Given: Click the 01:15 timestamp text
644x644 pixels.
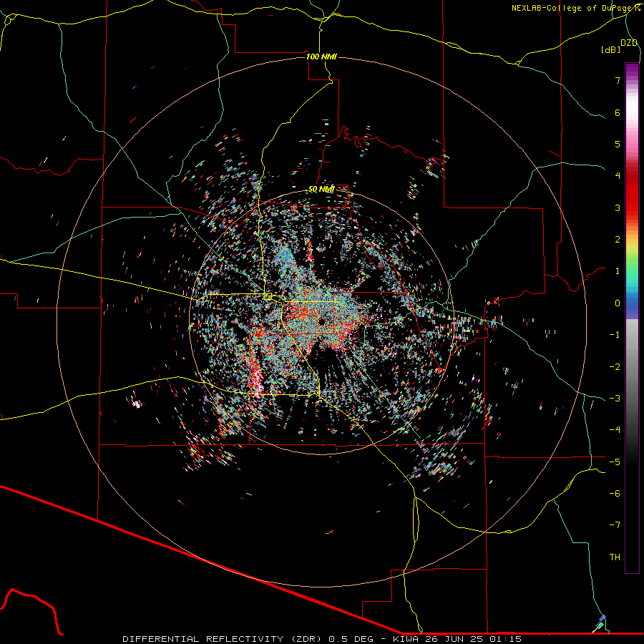Looking at the screenshot, I should point(505,639).
